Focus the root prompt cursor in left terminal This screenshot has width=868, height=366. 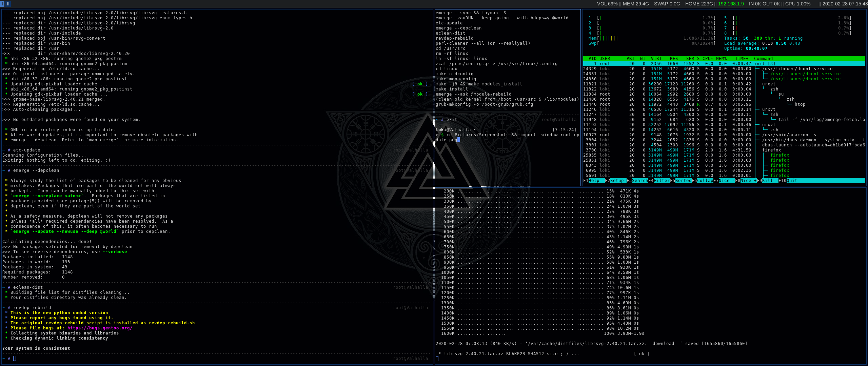click(x=15, y=359)
